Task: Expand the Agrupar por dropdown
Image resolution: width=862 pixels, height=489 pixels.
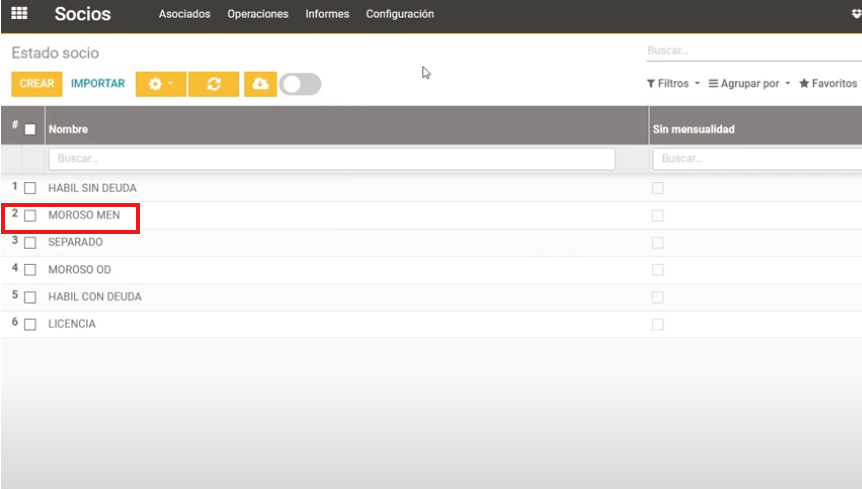Action: pyautogui.click(x=749, y=84)
